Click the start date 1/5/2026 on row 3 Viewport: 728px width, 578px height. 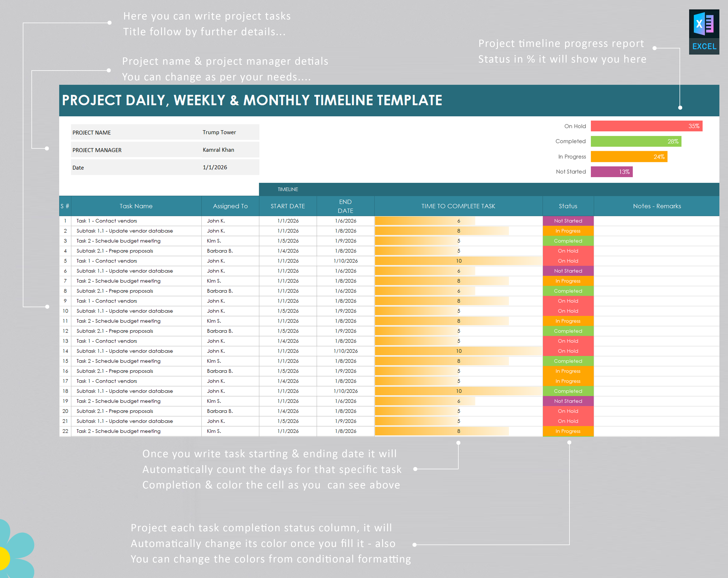coord(288,241)
